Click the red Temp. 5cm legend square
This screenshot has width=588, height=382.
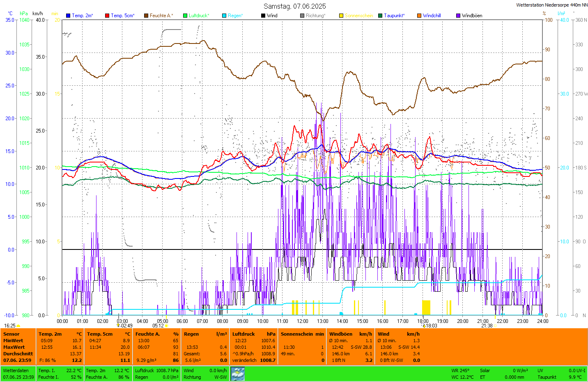(x=107, y=16)
